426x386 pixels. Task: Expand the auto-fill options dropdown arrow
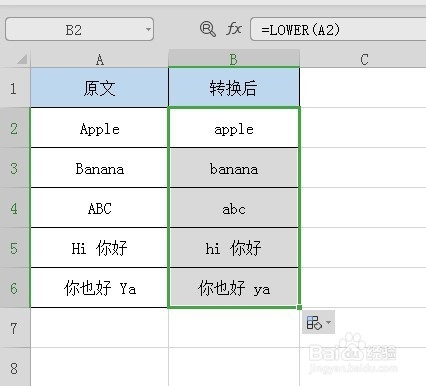(x=328, y=322)
